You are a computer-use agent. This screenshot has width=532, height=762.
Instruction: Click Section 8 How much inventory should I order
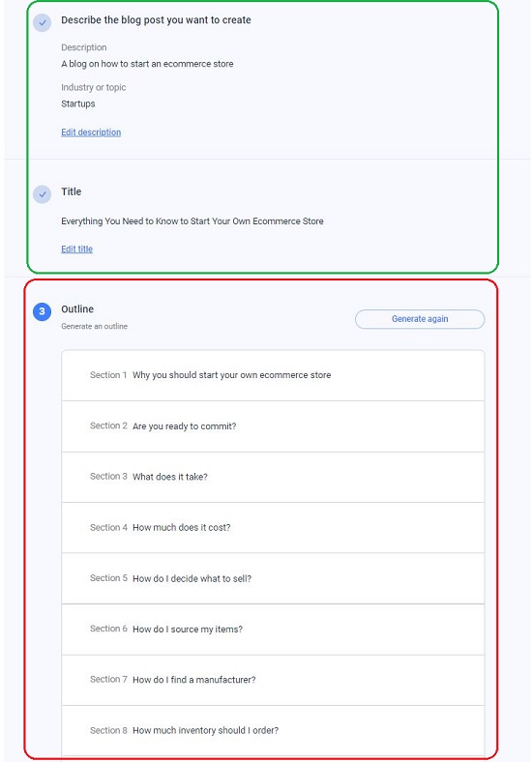coord(273,731)
